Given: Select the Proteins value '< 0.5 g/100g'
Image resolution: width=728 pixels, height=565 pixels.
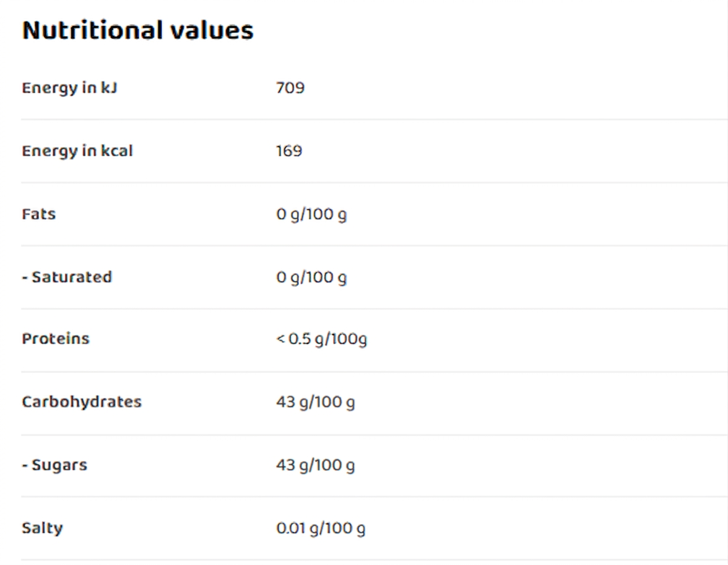Looking at the screenshot, I should pos(321,340).
